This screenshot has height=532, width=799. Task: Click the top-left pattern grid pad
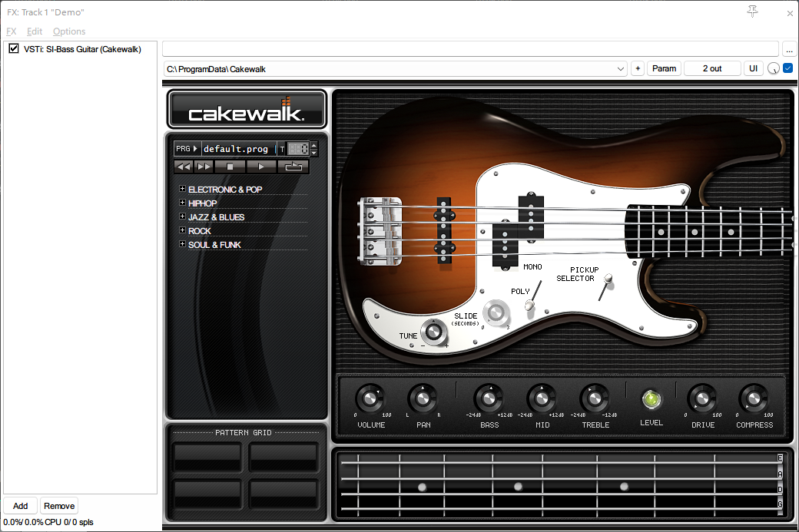[207, 456]
